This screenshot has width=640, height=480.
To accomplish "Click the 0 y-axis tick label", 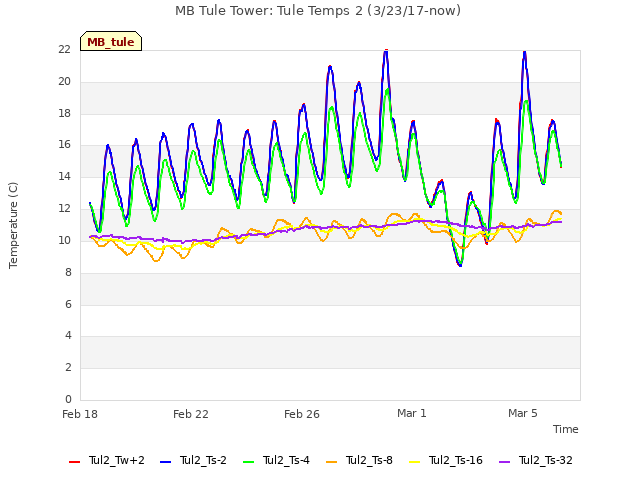I will point(68,399).
